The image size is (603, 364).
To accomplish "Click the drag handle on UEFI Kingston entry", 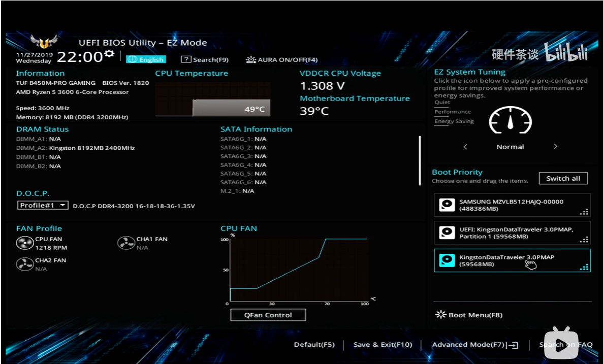I will click(584, 240).
